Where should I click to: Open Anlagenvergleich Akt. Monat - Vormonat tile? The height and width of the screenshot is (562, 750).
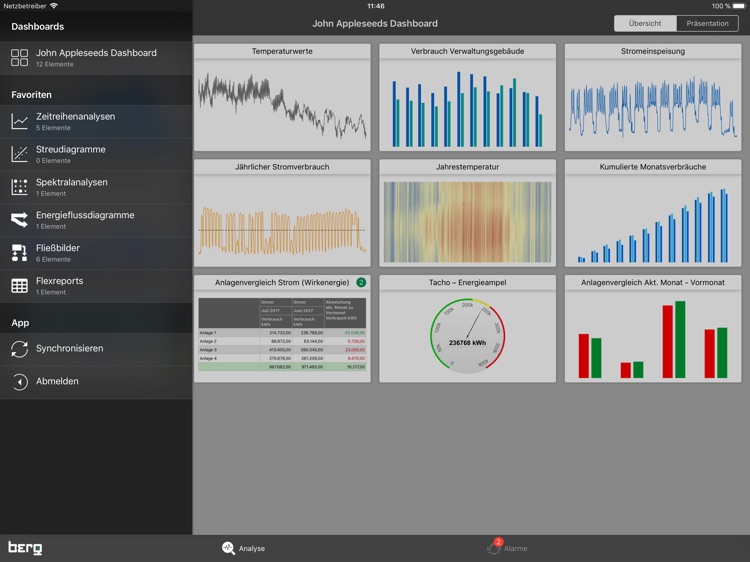[653, 329]
